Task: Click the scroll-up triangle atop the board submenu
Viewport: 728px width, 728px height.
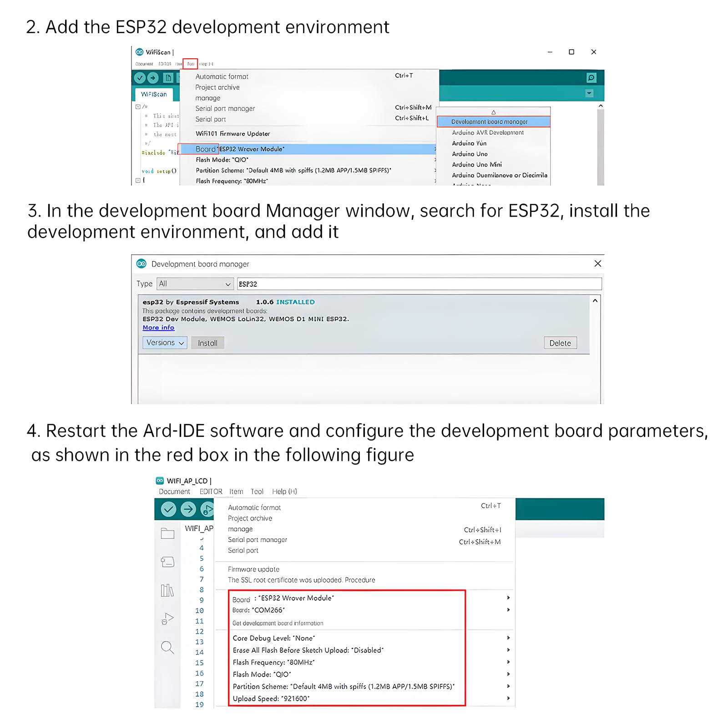Action: tap(493, 112)
